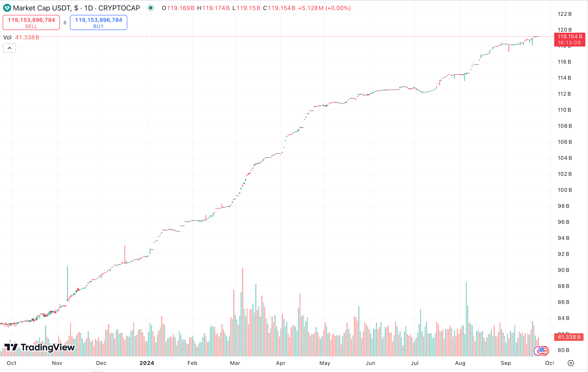Click the Nov label on time axis
Image resolution: width=588 pixels, height=372 pixels.
(57, 363)
